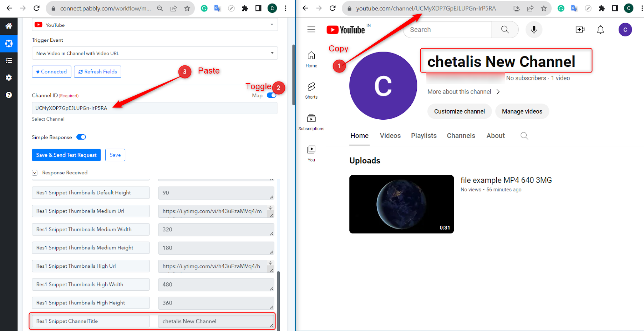Click the Connected button

51,72
